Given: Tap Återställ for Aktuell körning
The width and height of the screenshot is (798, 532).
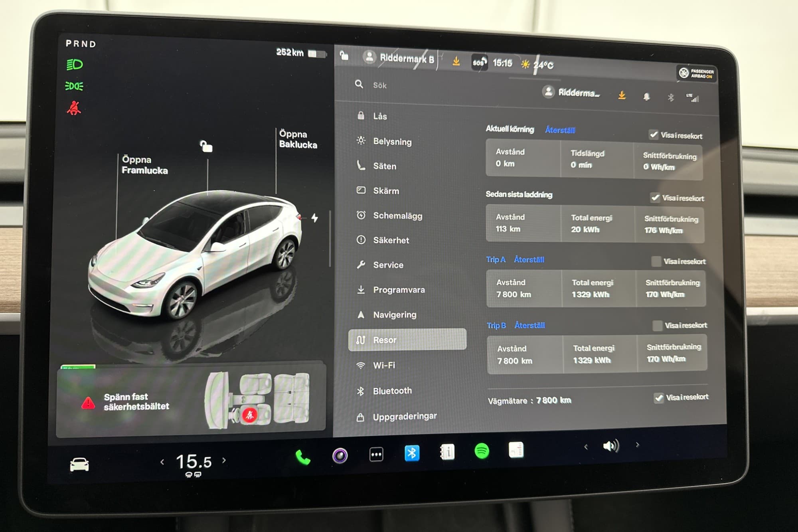Looking at the screenshot, I should pyautogui.click(x=560, y=130).
